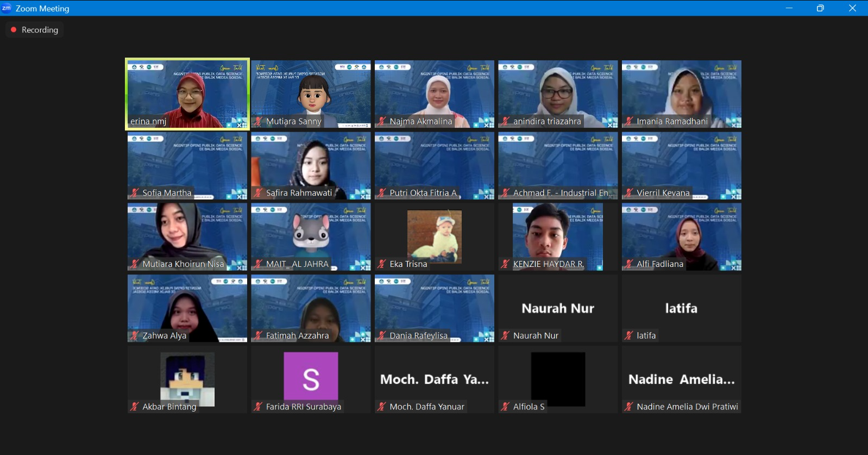Click the Moch. Daffa Yanuar name label
This screenshot has height=455, width=868.
pyautogui.click(x=426, y=407)
